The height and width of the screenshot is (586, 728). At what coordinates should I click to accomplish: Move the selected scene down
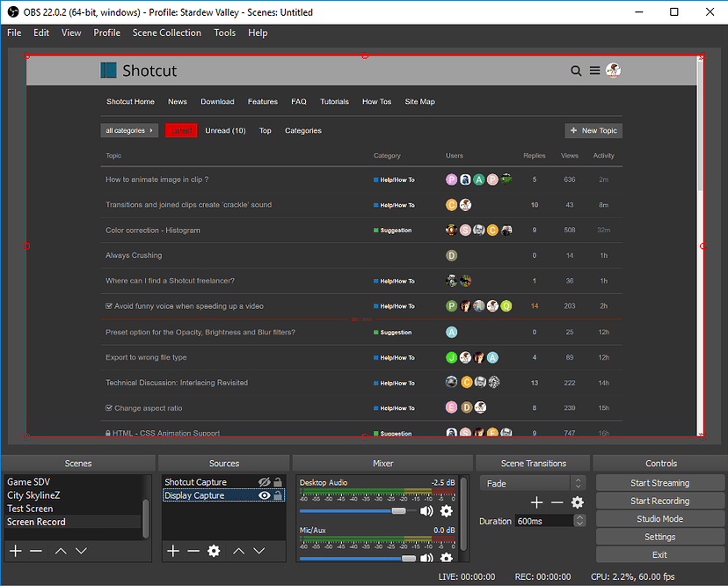click(x=81, y=551)
